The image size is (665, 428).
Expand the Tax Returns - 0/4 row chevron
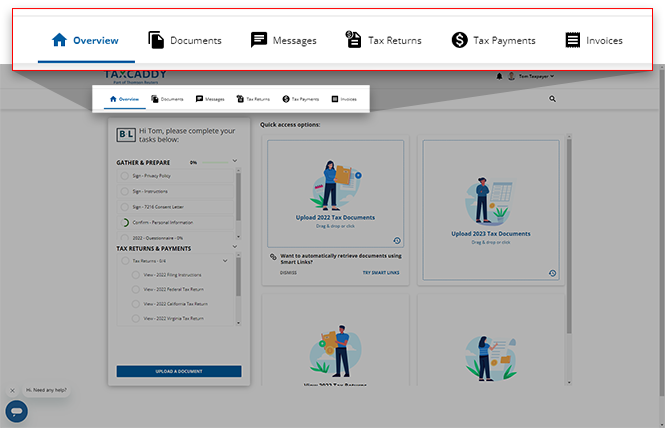click(225, 261)
